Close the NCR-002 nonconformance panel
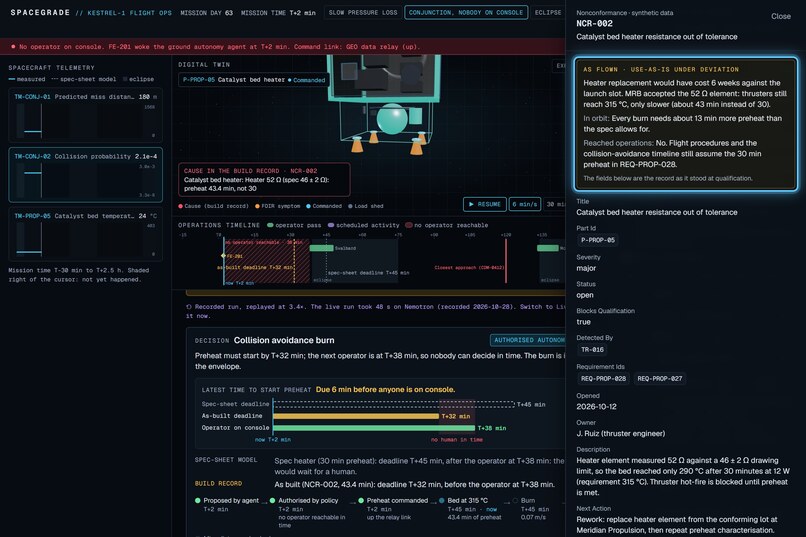This screenshot has width=806, height=537. coord(781,16)
